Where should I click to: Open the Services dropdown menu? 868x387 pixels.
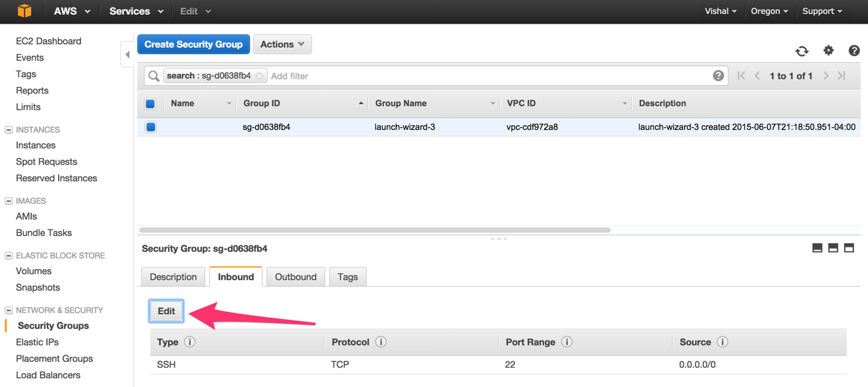pyautogui.click(x=136, y=11)
